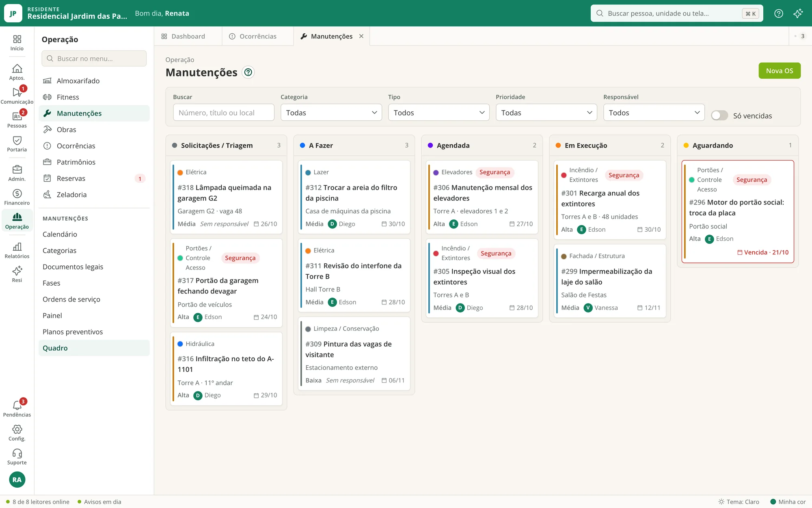Open card #312 Trocar a areia do filtro
The height and width of the screenshot is (508, 812).
point(354,198)
